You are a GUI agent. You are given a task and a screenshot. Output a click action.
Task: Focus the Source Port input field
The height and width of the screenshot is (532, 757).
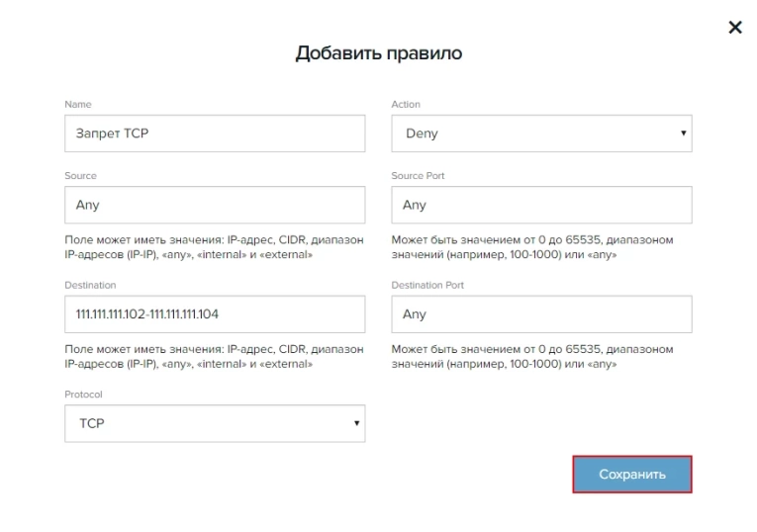[x=541, y=205]
